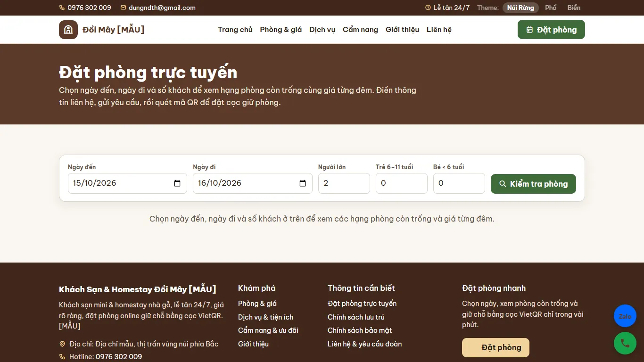644x362 pixels.
Task: Click the envelope icon beside the email address
Action: 124,8
